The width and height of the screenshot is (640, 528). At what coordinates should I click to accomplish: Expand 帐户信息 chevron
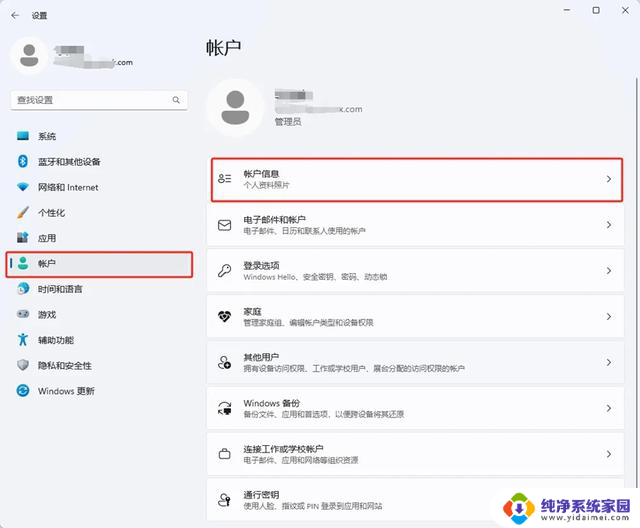[x=609, y=179]
